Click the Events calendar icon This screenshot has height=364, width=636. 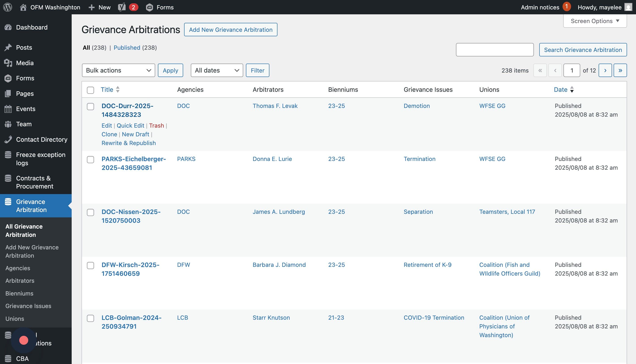[8, 109]
